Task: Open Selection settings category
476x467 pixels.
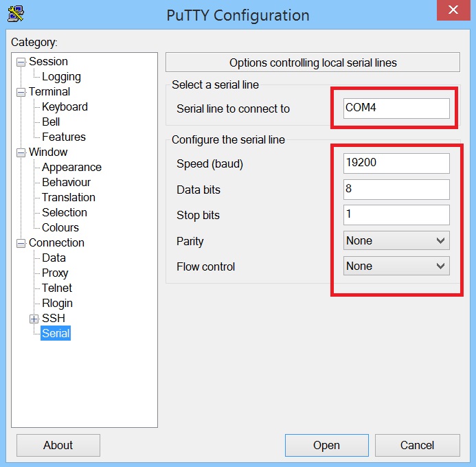Action: [65, 213]
